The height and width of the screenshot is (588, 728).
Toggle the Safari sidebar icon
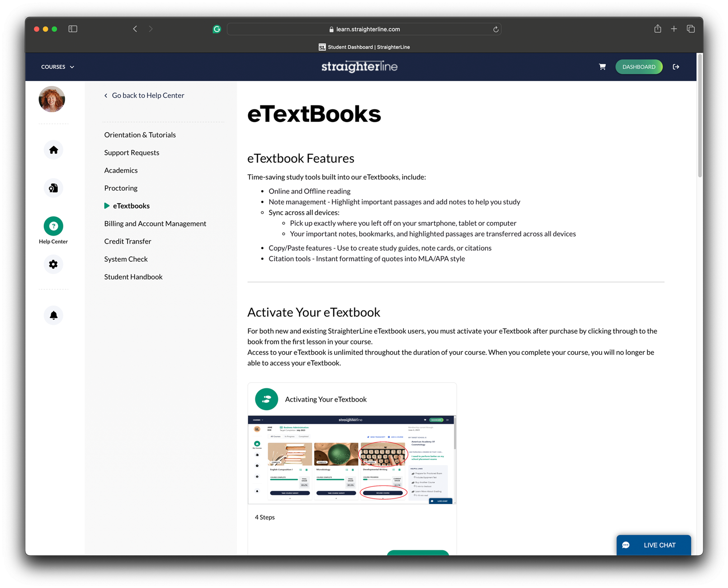[73, 29]
